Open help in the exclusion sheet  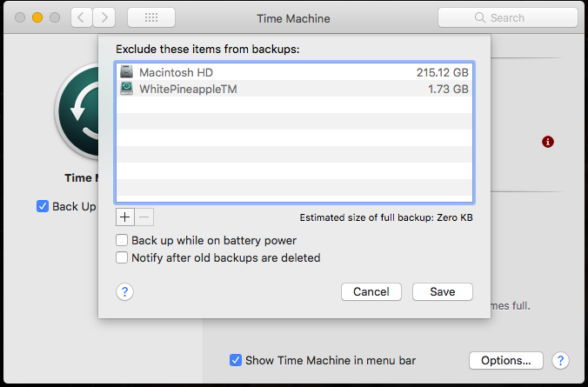(125, 291)
